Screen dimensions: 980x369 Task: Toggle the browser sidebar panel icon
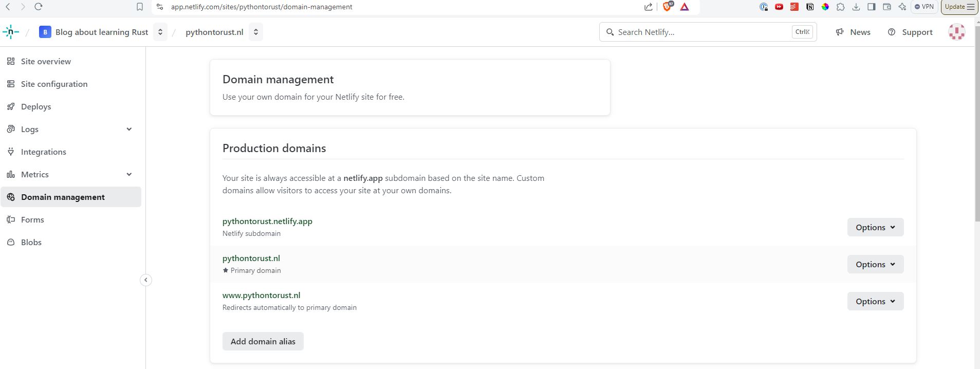click(872, 7)
